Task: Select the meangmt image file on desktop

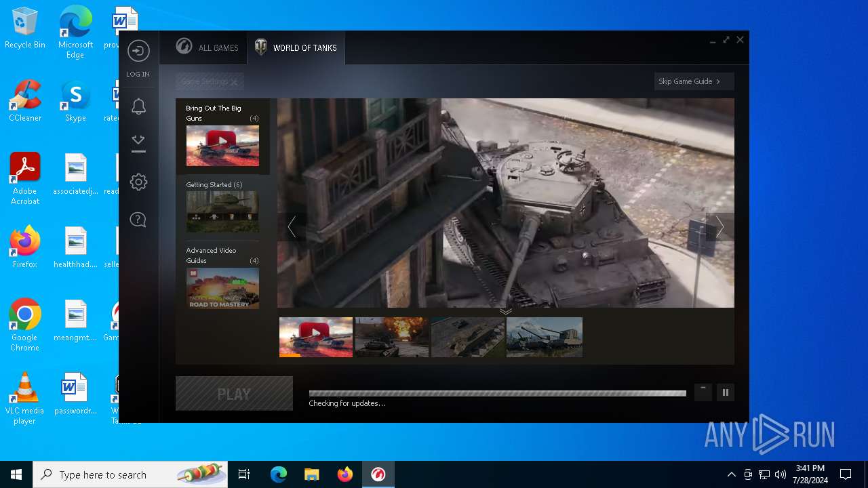Action: point(75,321)
